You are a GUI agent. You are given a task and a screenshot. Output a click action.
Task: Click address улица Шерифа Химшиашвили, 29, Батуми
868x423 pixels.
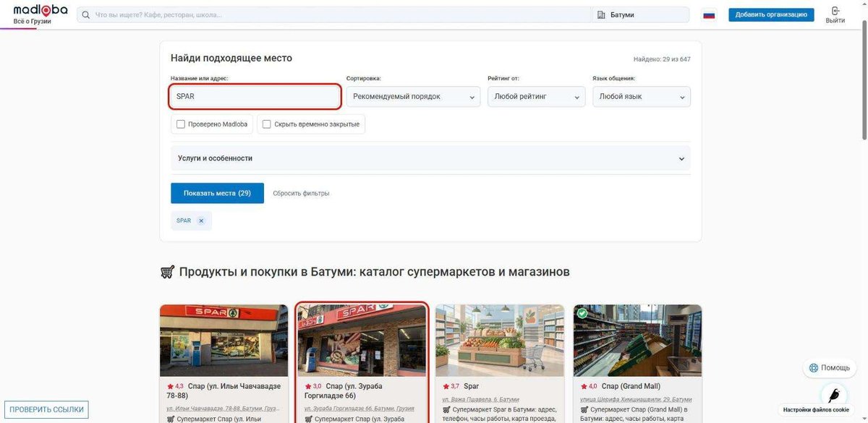pyautogui.click(x=634, y=399)
